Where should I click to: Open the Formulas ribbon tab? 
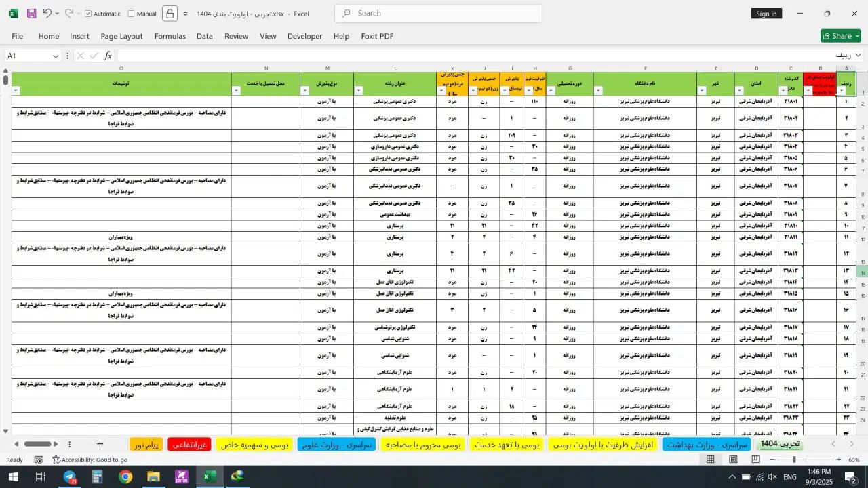(x=170, y=36)
